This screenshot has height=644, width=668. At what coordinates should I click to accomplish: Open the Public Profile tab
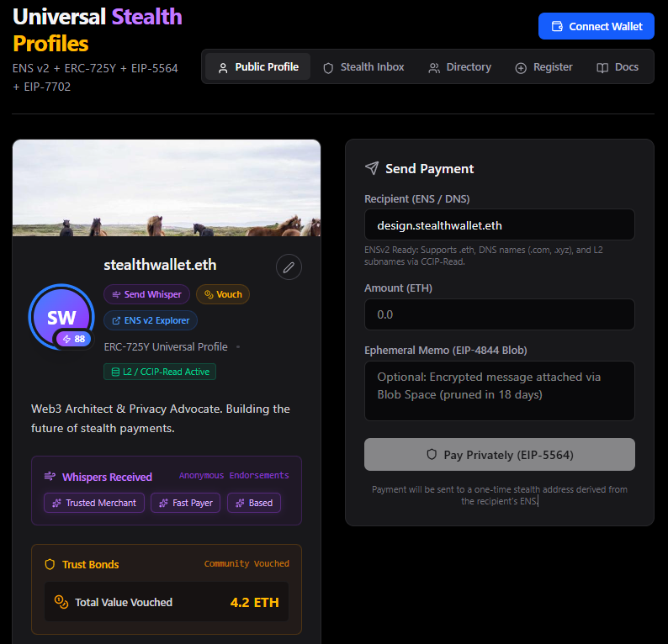(x=257, y=67)
